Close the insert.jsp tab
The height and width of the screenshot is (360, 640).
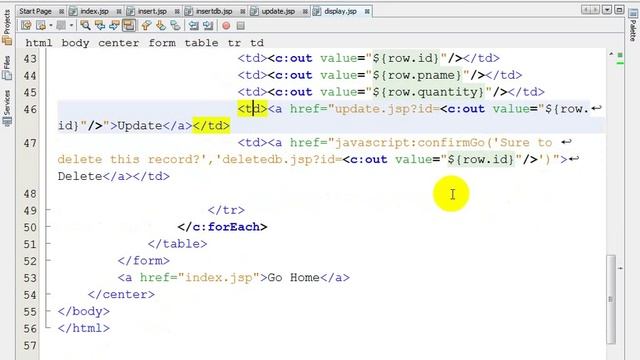click(x=177, y=11)
